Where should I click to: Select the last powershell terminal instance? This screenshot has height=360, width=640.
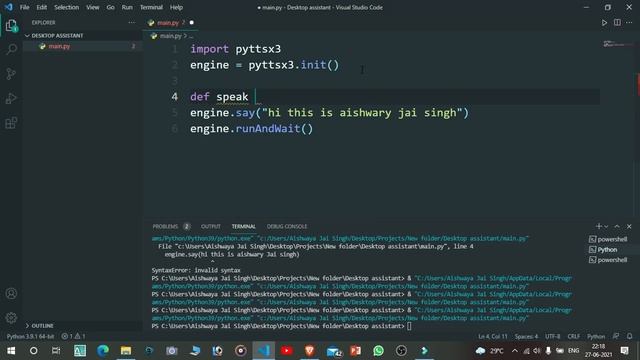[x=608, y=260]
